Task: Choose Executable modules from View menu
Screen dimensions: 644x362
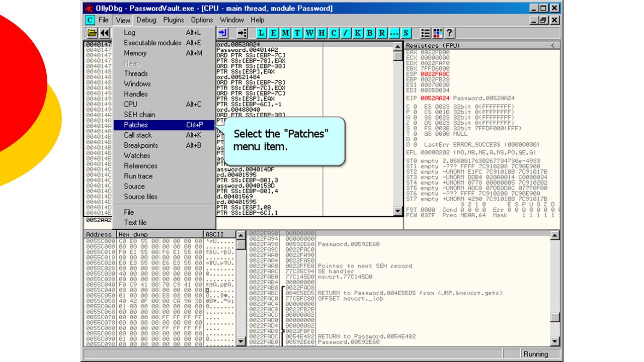Action: (164, 43)
